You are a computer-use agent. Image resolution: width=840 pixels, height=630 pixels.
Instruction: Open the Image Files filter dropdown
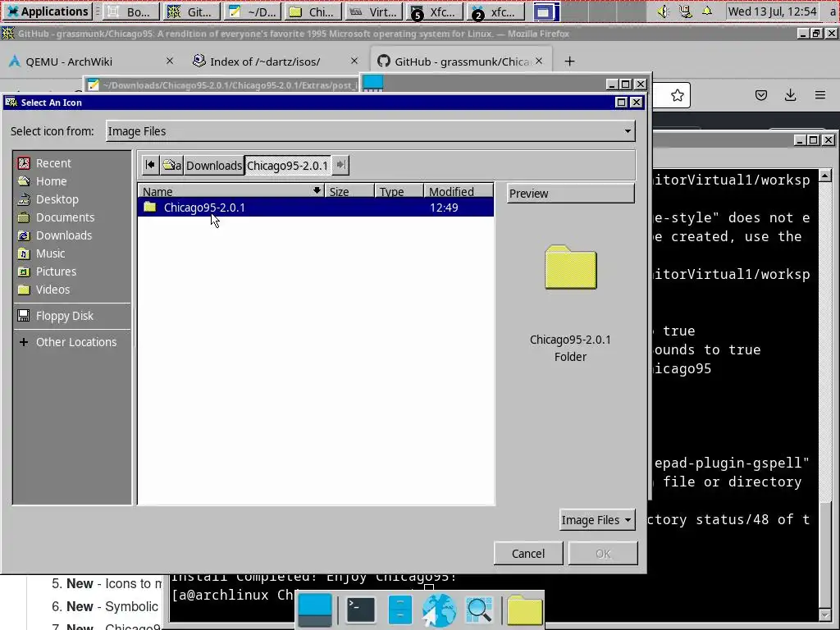tap(597, 519)
